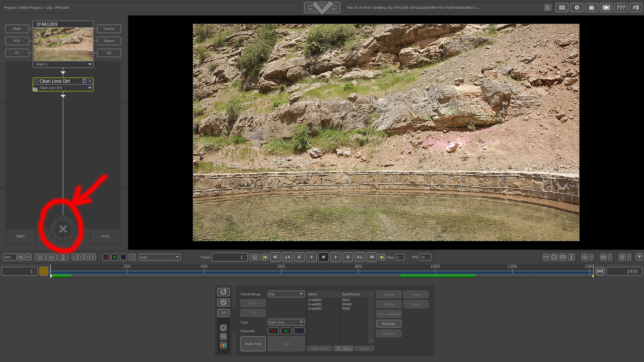Stop playback with the stop button
644x362 pixels.
[x=323, y=257]
